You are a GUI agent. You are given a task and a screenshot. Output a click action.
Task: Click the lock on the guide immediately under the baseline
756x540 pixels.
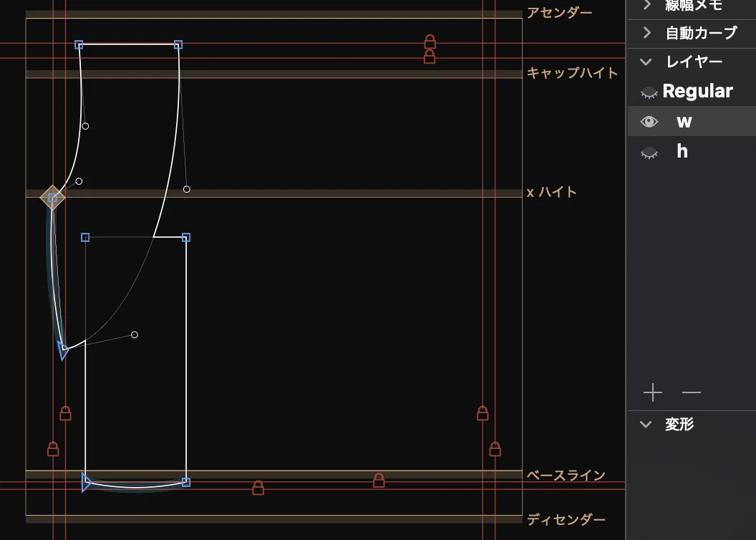(379, 481)
